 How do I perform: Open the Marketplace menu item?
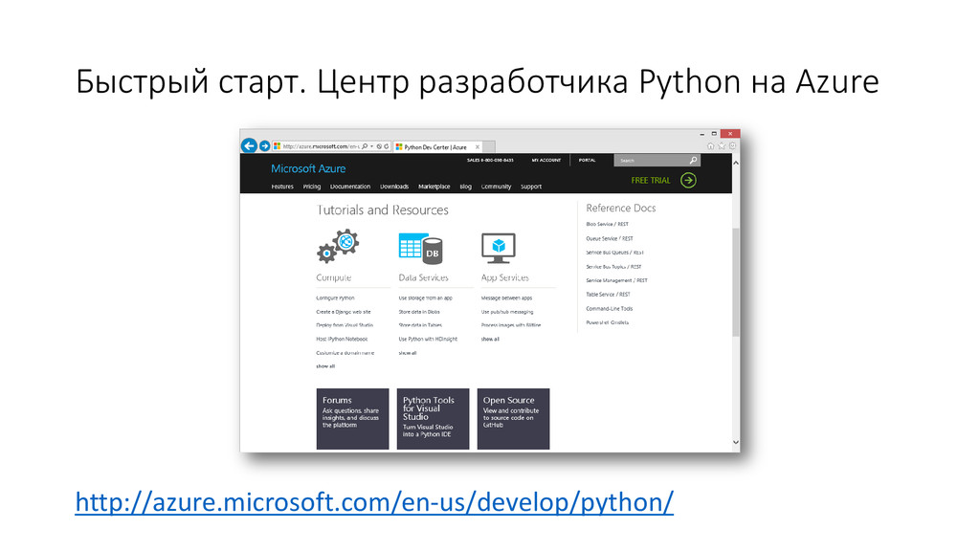click(434, 187)
